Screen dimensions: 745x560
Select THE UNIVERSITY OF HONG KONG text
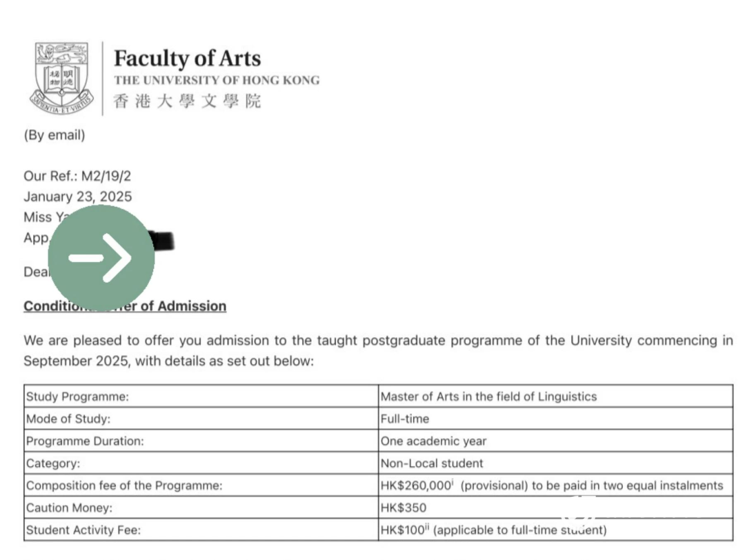pos(217,80)
